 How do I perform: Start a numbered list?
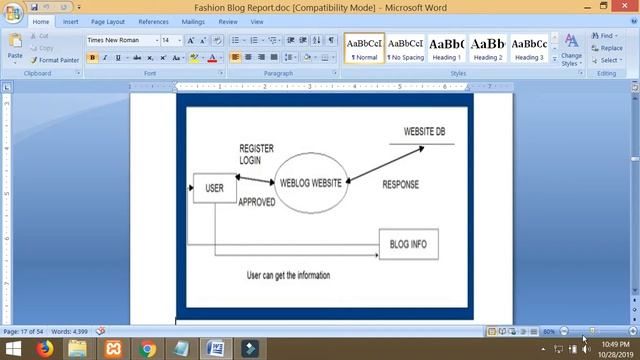coord(254,40)
